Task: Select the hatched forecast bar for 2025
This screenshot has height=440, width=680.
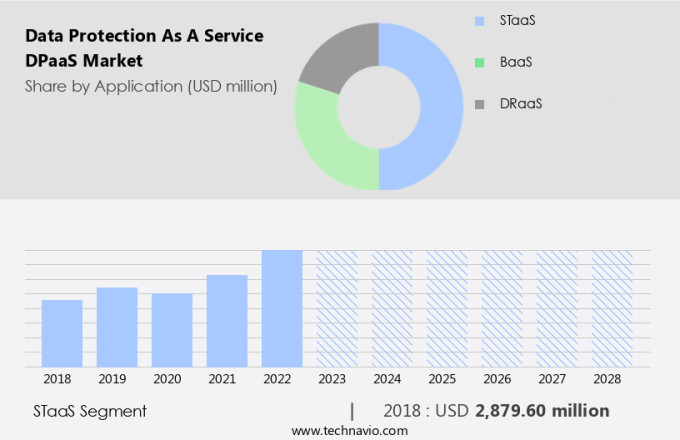Action: (447, 308)
